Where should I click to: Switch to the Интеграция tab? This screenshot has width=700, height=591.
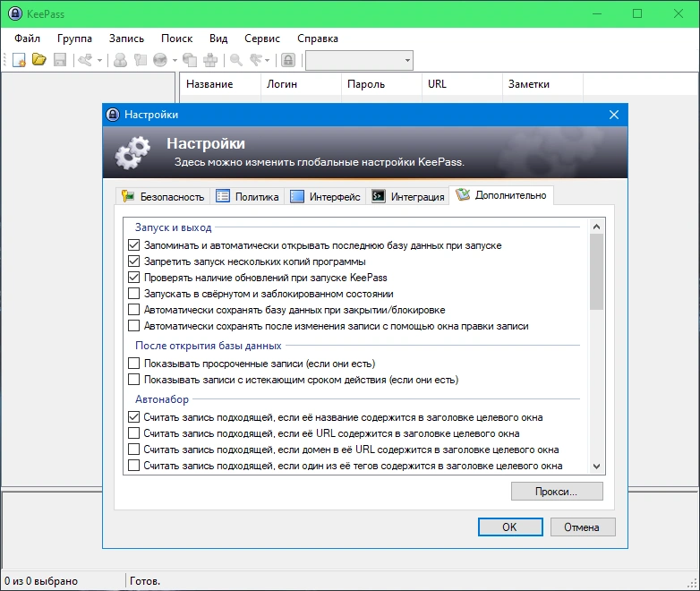point(407,197)
